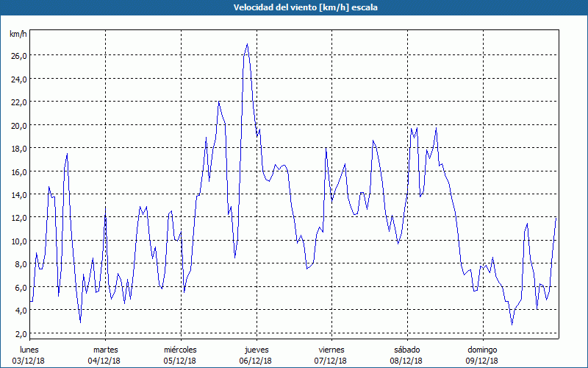This screenshot has width=588, height=368.
Task: Click the 4,0 y-axis value
Action: (x=21, y=311)
